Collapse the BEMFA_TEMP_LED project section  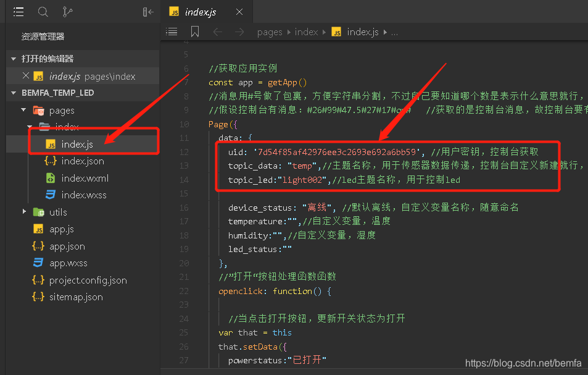[14, 93]
